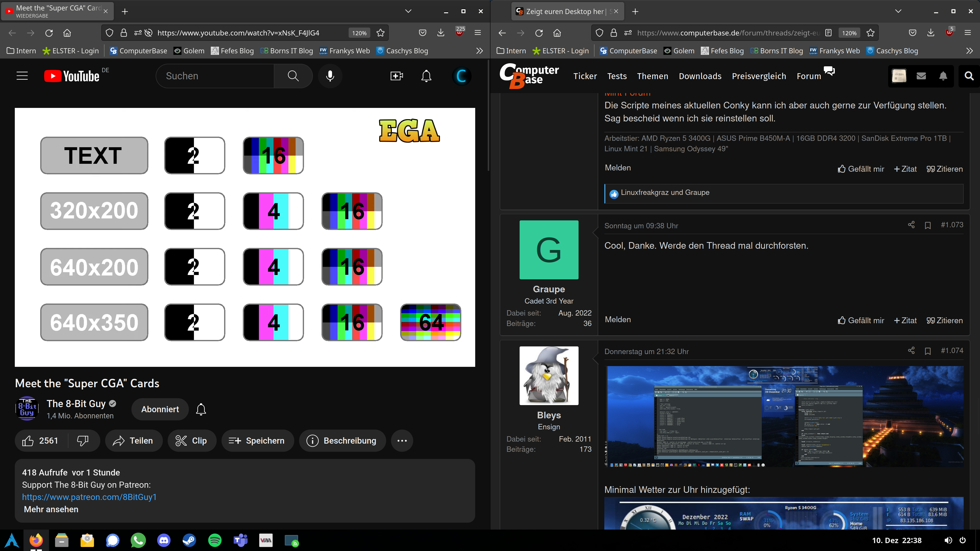Share post #1.074
This screenshot has height=551, width=980.
(x=911, y=350)
